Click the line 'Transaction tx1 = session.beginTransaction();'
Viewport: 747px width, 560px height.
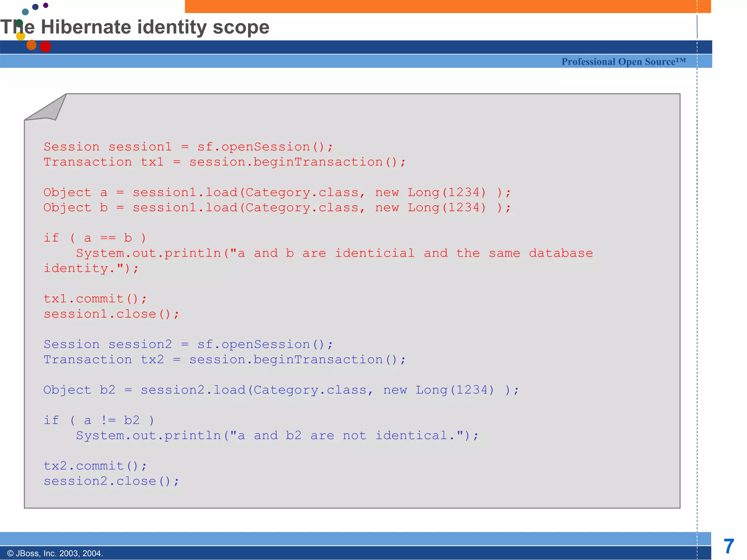[x=225, y=162]
